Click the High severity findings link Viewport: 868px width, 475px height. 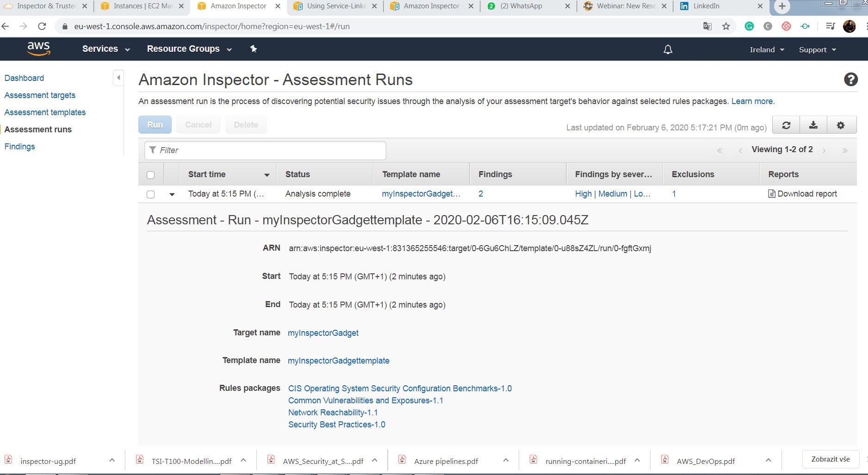583,194
